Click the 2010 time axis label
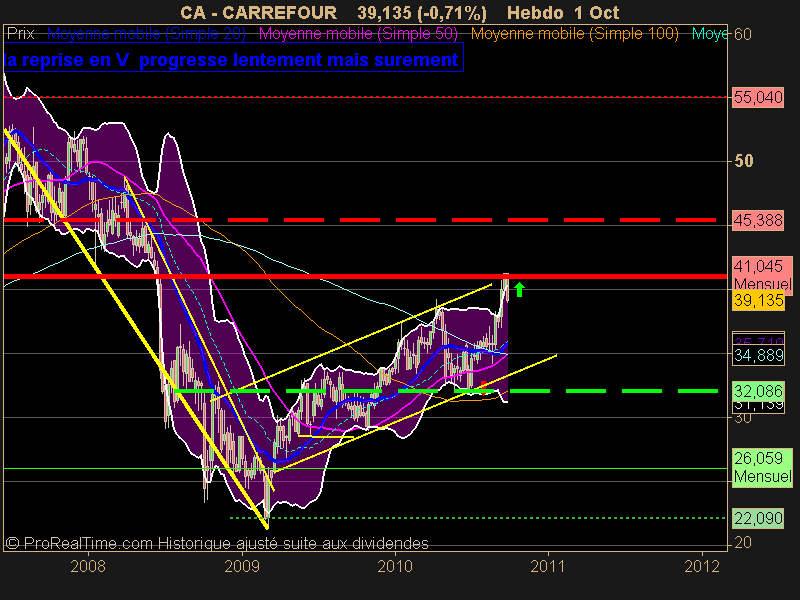 pos(395,566)
